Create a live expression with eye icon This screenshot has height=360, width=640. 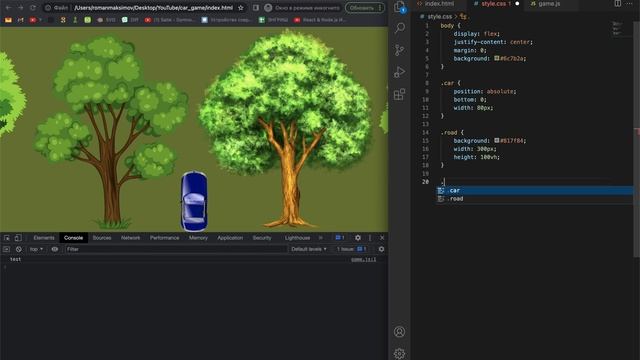pos(55,249)
